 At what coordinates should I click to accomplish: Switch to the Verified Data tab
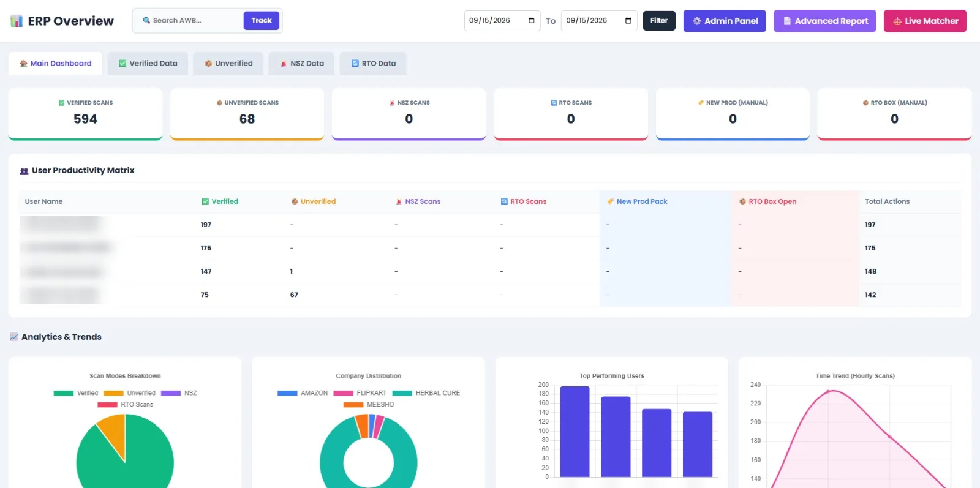click(x=148, y=63)
